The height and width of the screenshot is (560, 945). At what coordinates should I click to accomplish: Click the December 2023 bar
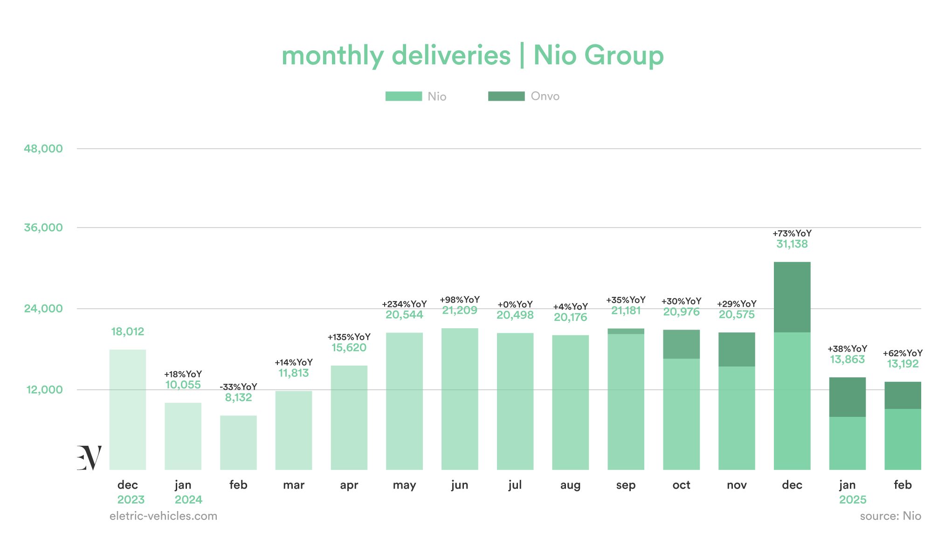(128, 410)
